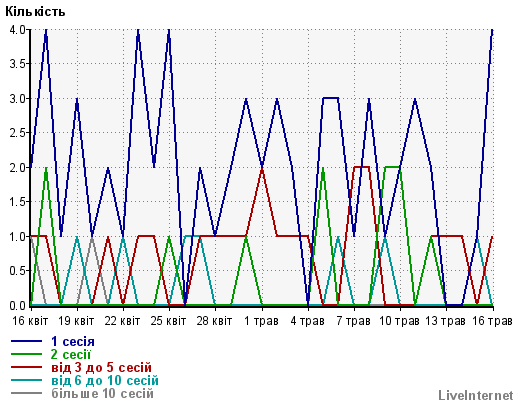Click the '1 сесія' legend label
520x405 pixels.
point(73,341)
